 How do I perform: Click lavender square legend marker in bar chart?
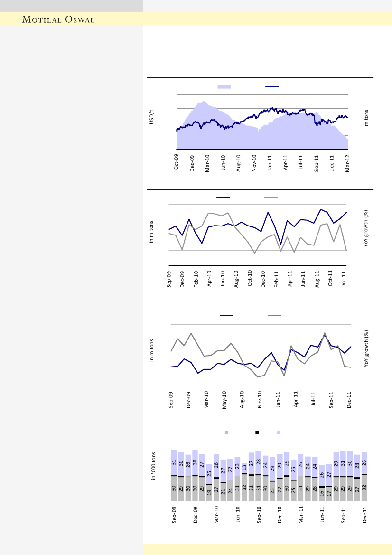point(279,433)
